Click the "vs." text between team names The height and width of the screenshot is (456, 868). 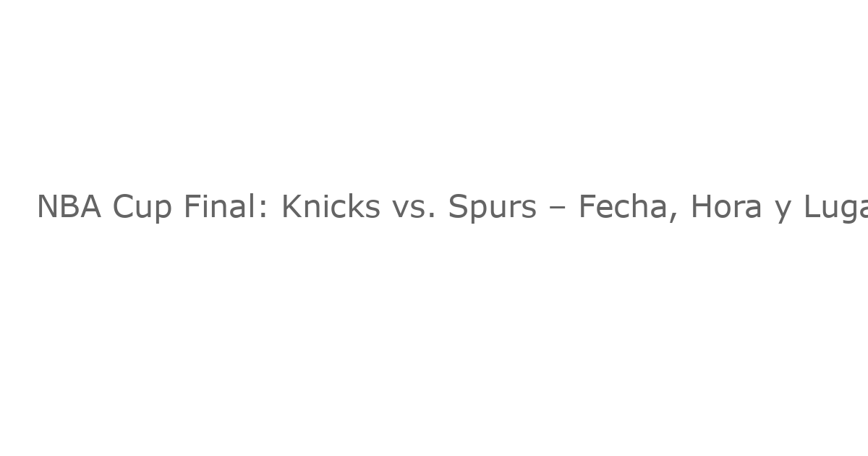point(414,208)
